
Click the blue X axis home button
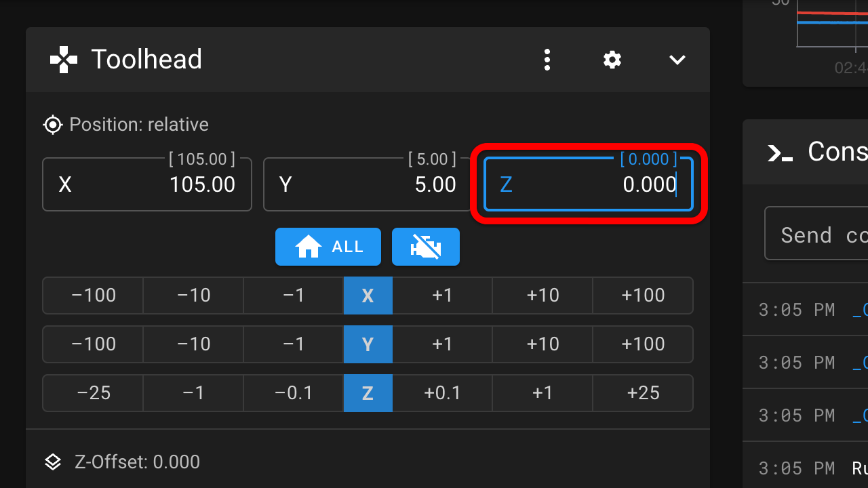click(368, 296)
